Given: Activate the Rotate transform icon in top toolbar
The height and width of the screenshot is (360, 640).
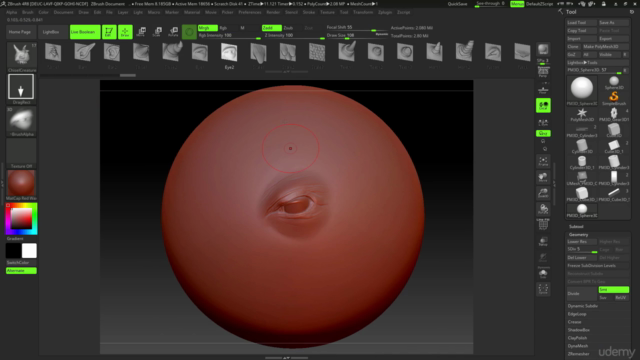Looking at the screenshot, I should 173,32.
